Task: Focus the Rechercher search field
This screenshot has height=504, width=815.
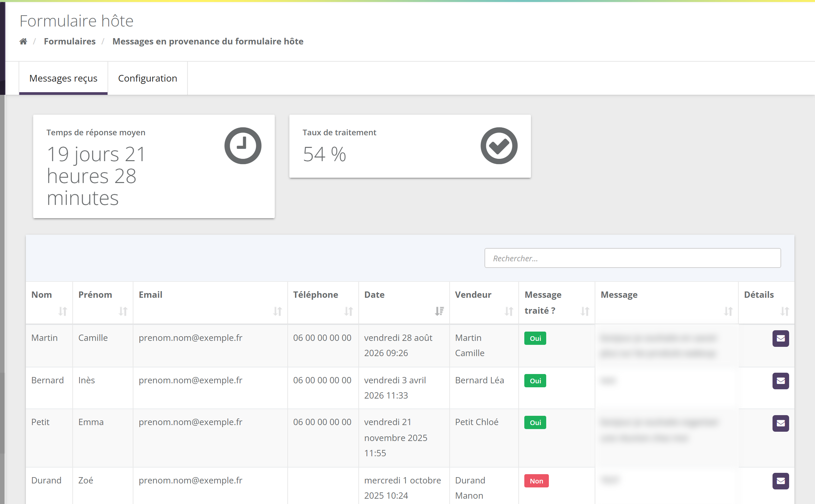Action: click(x=632, y=258)
